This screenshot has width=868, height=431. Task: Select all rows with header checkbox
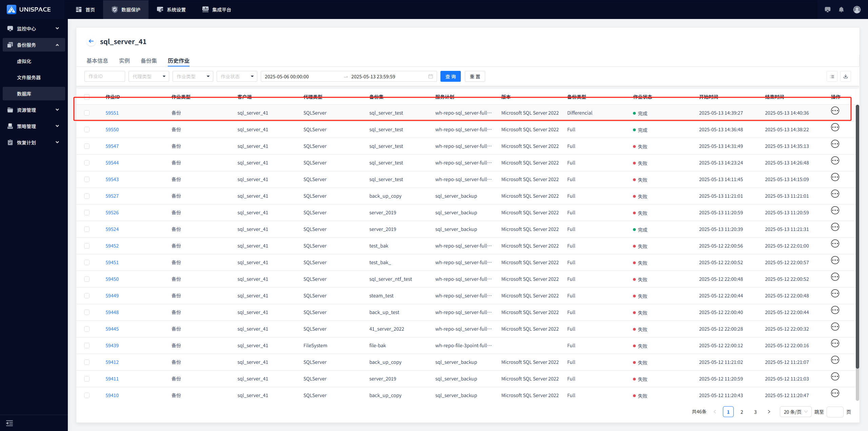(x=87, y=97)
